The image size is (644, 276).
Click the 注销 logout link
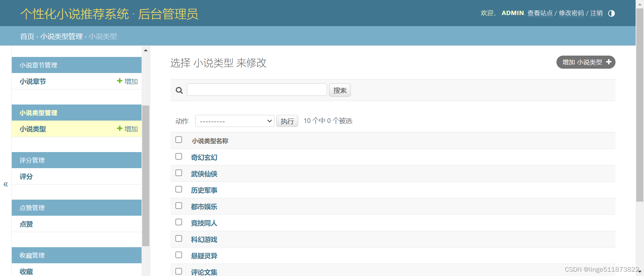(x=596, y=13)
